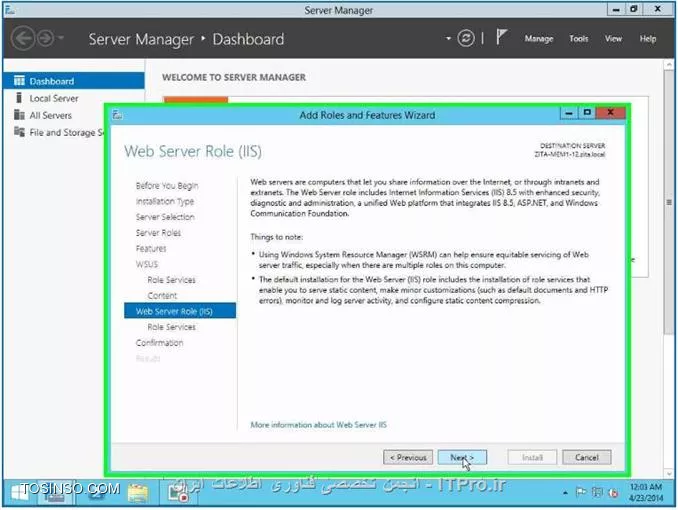The width and height of the screenshot is (678, 510).
Task: Select Local Server in the sidebar
Action: coord(54,98)
